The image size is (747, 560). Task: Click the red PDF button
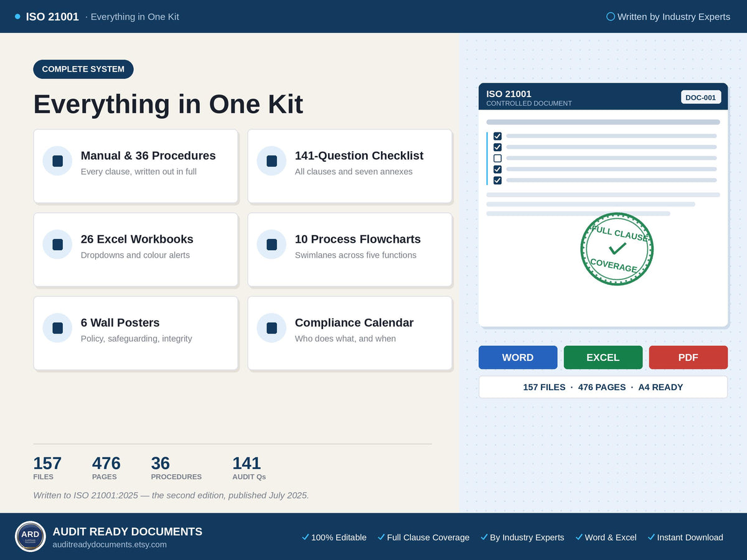coord(688,357)
